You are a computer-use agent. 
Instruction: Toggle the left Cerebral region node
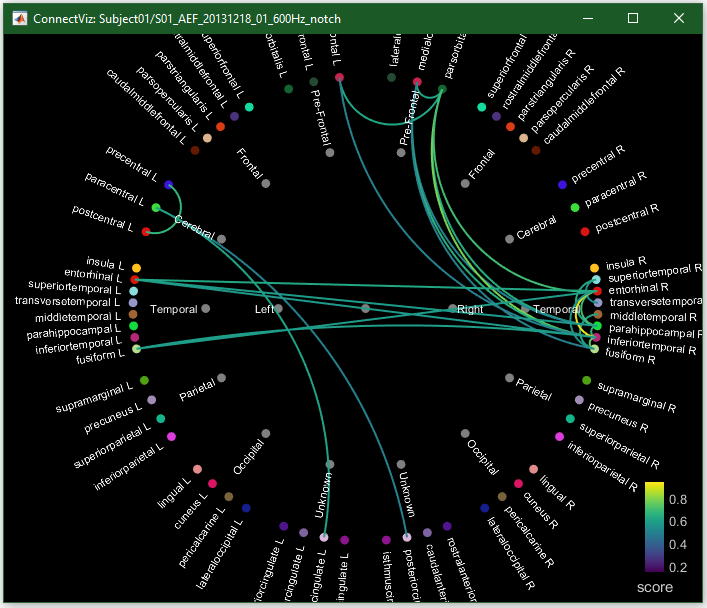[221, 239]
